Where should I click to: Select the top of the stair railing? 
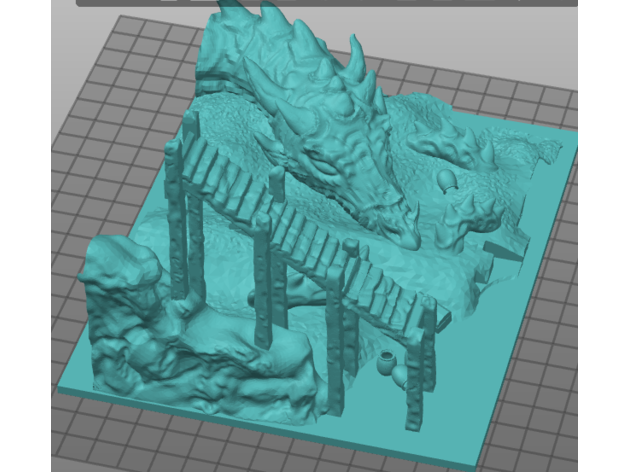(x=190, y=143)
